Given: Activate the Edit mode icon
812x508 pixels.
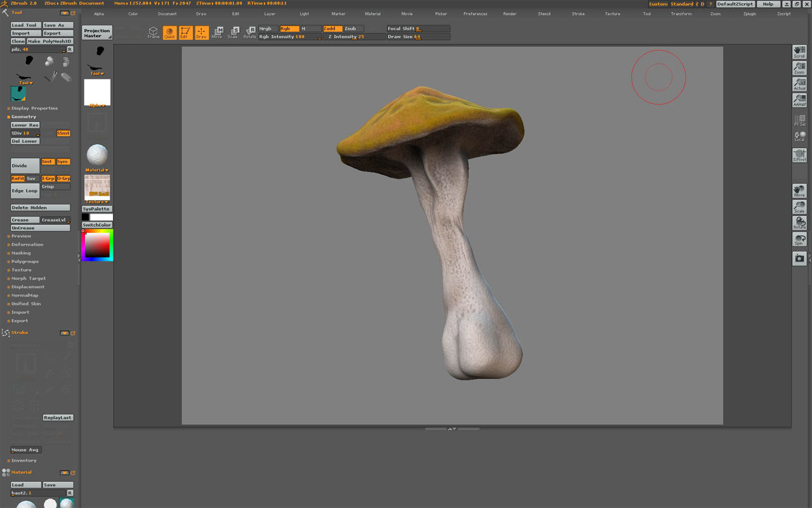Looking at the screenshot, I should click(x=185, y=32).
